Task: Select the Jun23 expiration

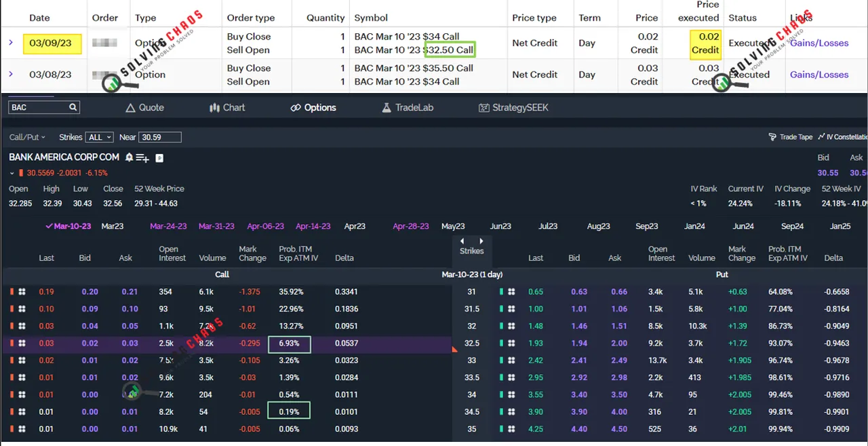Action: tap(500, 226)
